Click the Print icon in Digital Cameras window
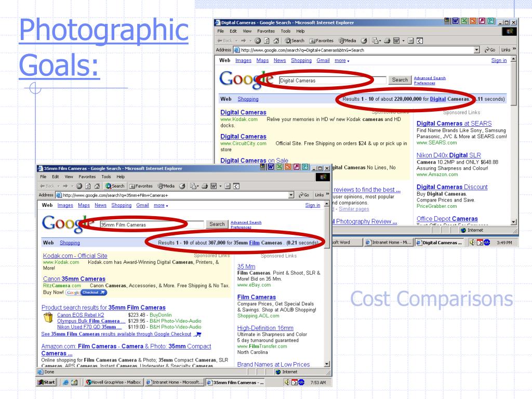The width and height of the screenshot is (532, 399). [387, 41]
